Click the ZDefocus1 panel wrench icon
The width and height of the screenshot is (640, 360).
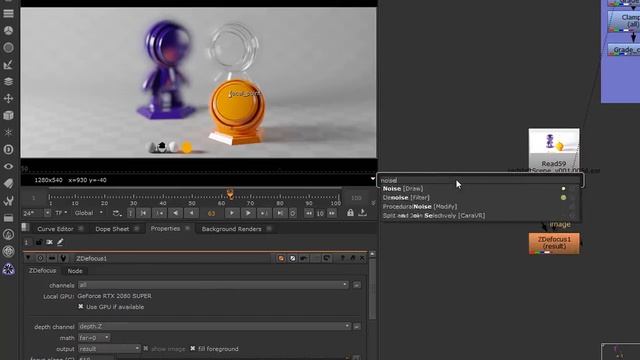pyautogui.click(x=63, y=258)
